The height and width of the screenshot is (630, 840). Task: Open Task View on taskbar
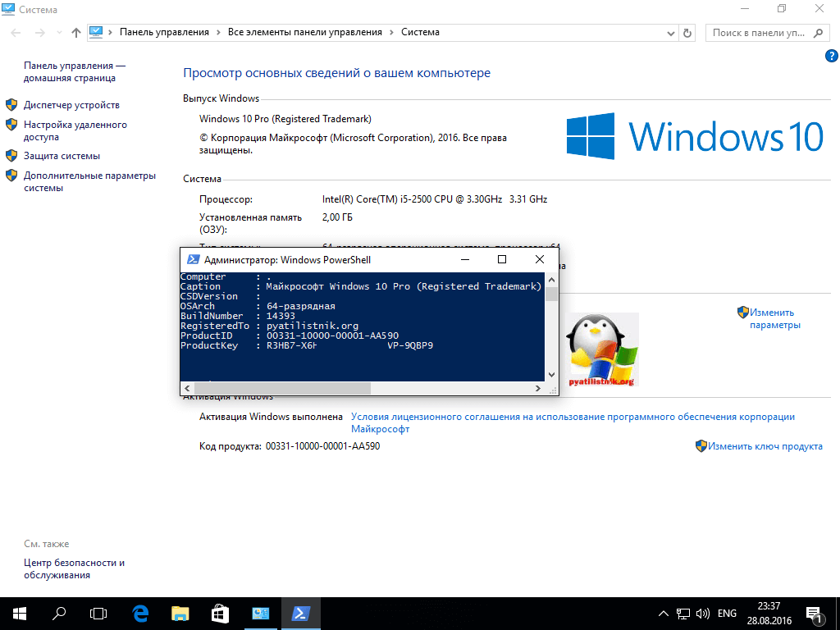98,614
